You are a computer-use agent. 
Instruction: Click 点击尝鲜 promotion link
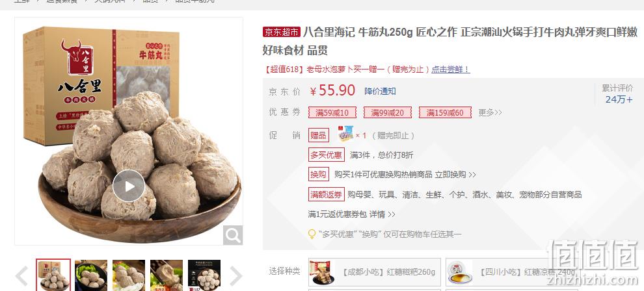[x=451, y=70]
